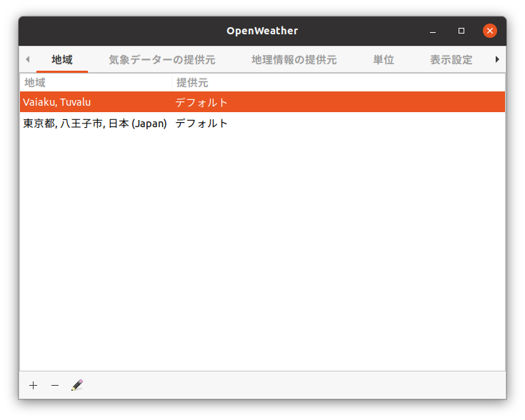Sort by the 地域 column header
This screenshot has height=420, width=525.
[x=96, y=82]
